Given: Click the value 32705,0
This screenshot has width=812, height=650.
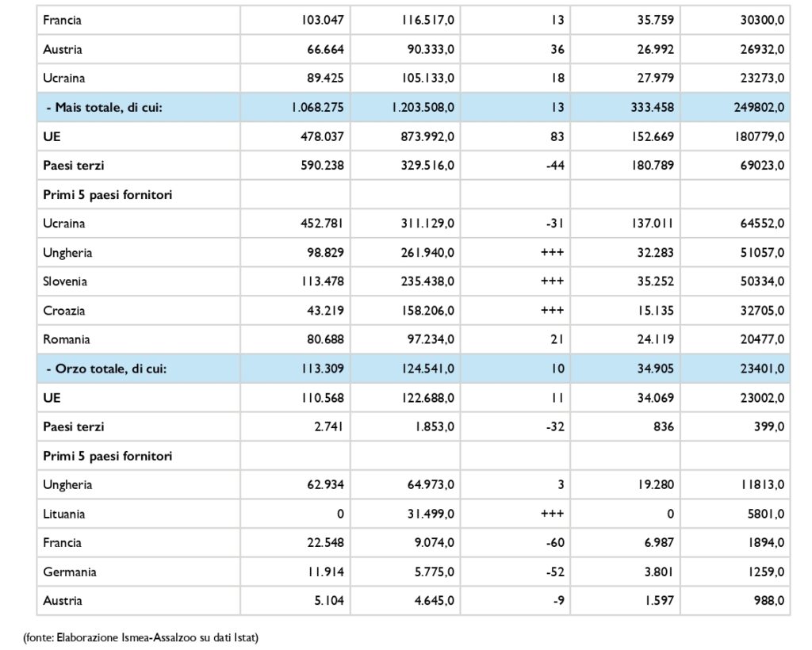Looking at the screenshot, I should click(762, 311).
